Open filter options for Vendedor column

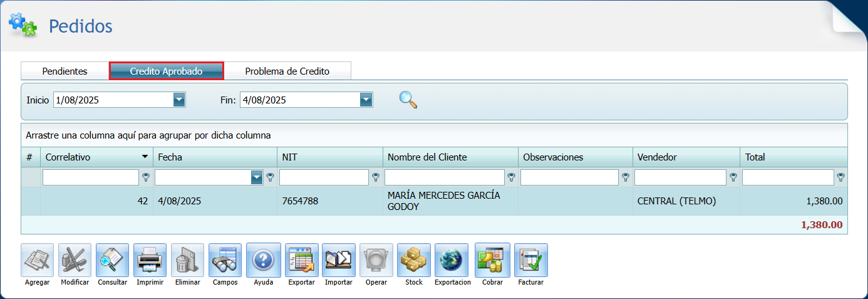[x=733, y=177]
